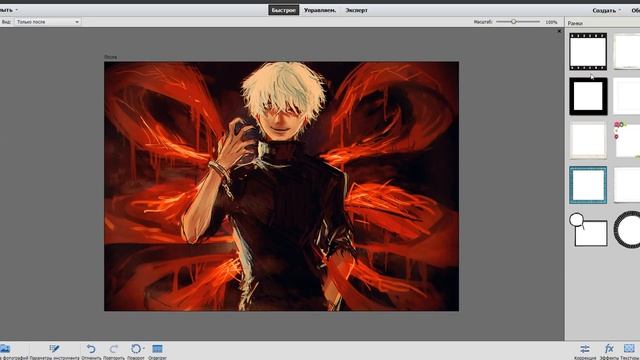The width and height of the screenshot is (640, 360).
Task: Switch to the Эксперт mode tab
Action: pyautogui.click(x=356, y=10)
